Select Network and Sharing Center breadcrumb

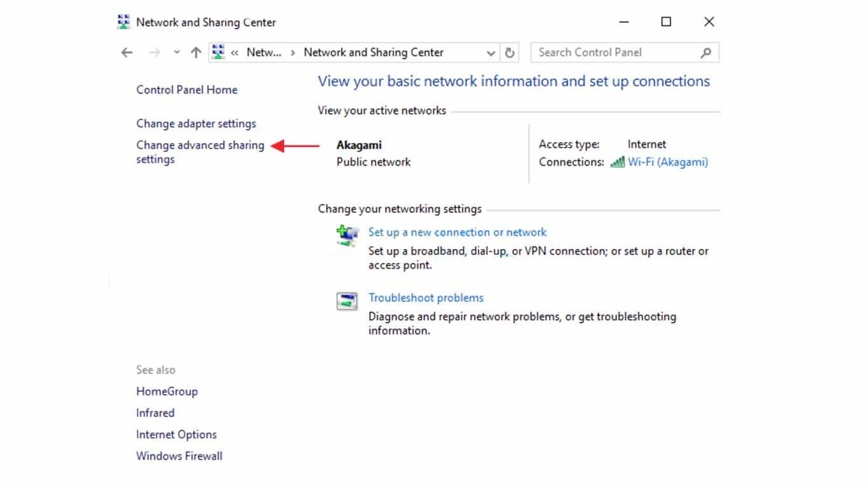373,52
